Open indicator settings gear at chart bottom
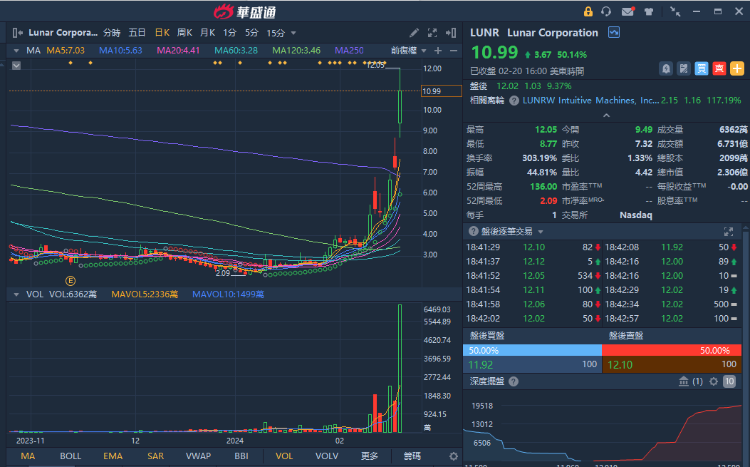This screenshot has height=467, width=750. (x=453, y=456)
